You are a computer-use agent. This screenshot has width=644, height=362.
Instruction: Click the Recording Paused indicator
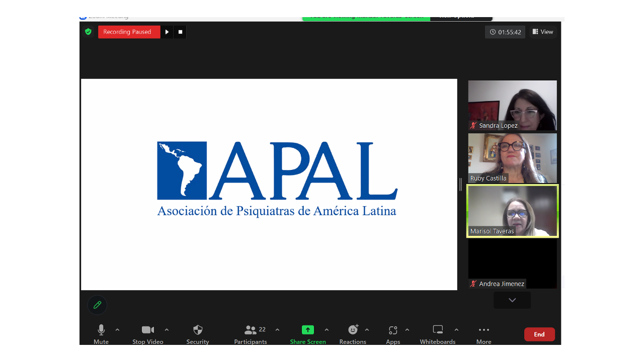pyautogui.click(x=129, y=32)
